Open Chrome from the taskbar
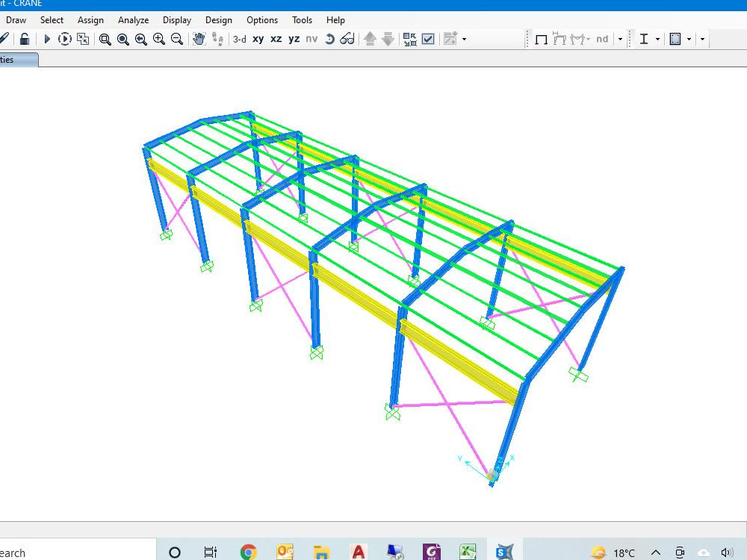Image resolution: width=747 pixels, height=560 pixels. point(247,550)
